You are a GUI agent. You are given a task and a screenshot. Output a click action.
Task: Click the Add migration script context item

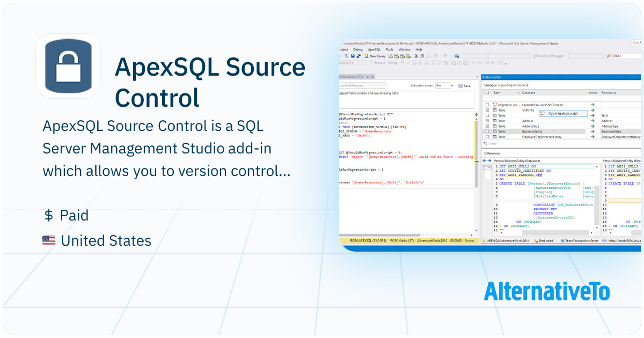click(x=563, y=113)
